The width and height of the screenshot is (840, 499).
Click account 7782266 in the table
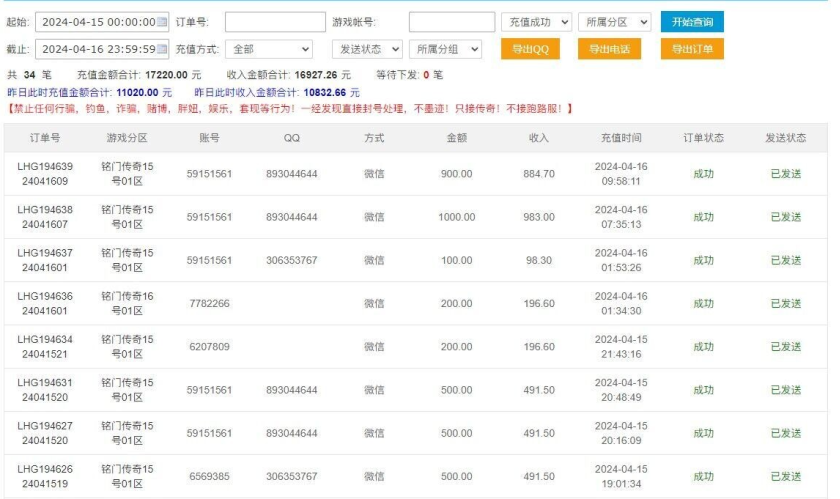point(208,304)
